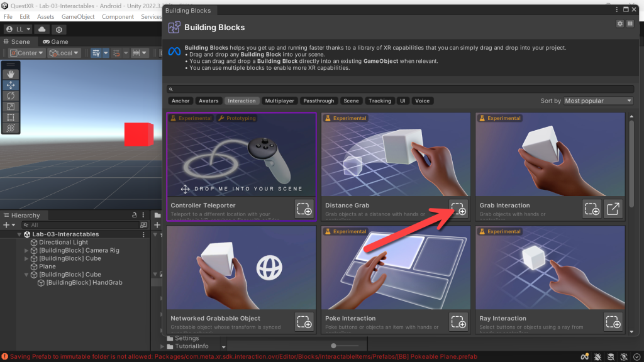
Task: Switch to the Scene tab
Action: [17, 42]
